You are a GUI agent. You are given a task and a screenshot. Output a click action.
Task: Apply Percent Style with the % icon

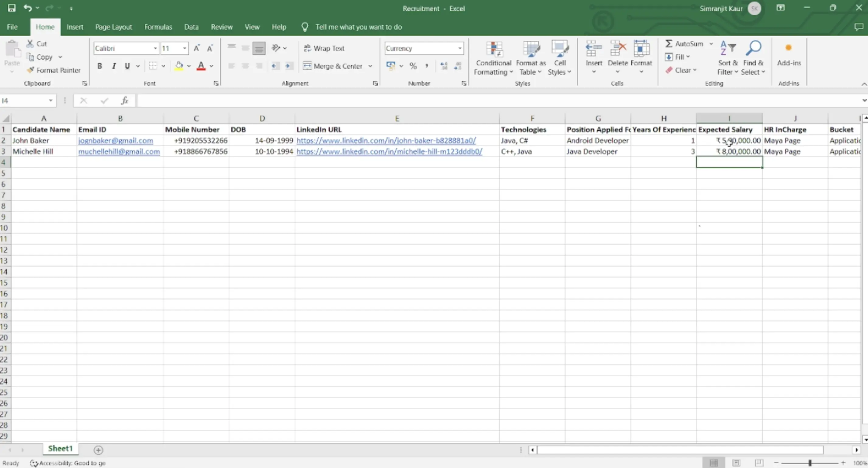click(x=413, y=66)
